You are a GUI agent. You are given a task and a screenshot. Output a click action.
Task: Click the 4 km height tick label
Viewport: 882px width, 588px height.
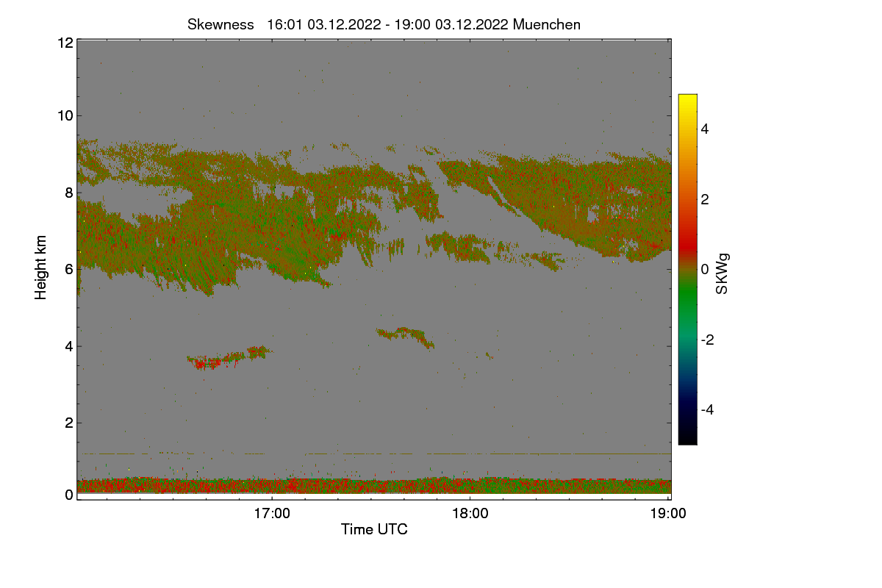pos(68,346)
